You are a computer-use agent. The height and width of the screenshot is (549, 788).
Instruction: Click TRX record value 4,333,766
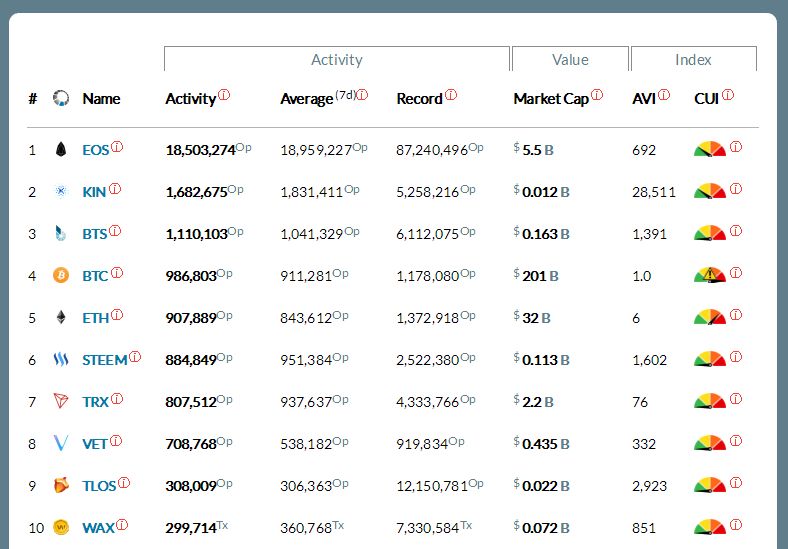coord(427,402)
